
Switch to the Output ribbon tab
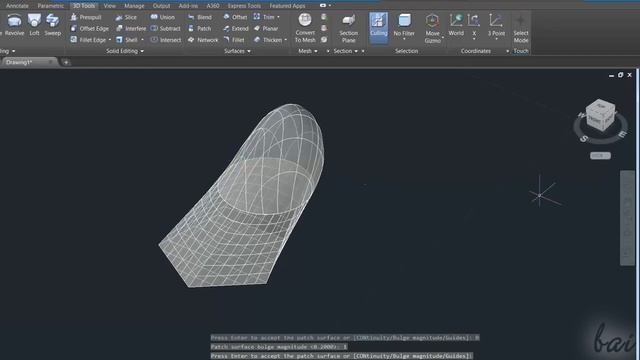[161, 6]
